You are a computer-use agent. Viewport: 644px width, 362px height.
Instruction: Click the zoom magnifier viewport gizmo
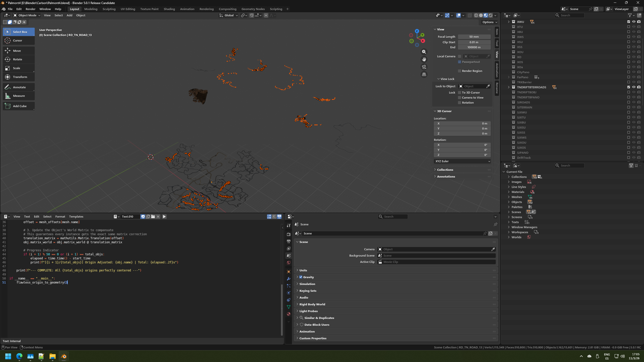click(424, 52)
